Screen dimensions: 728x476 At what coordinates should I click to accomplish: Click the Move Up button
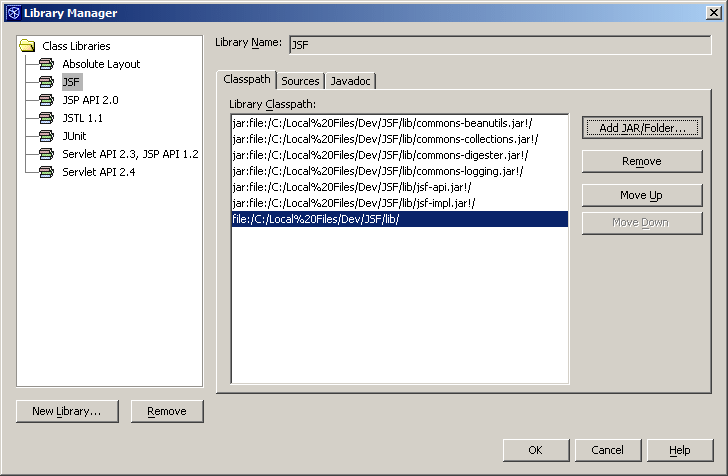coord(642,195)
